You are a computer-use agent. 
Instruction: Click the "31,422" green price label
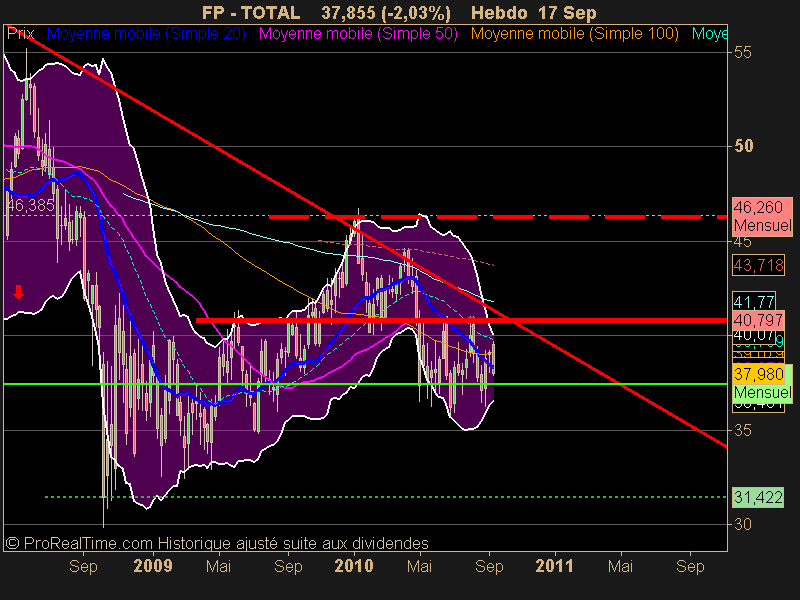pyautogui.click(x=758, y=497)
